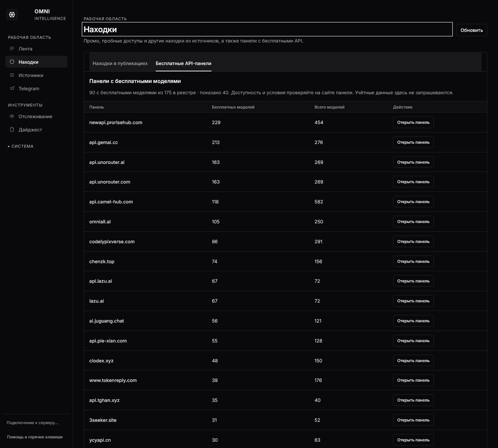
Task: Go to Telegram menu item
Action: click(36, 89)
